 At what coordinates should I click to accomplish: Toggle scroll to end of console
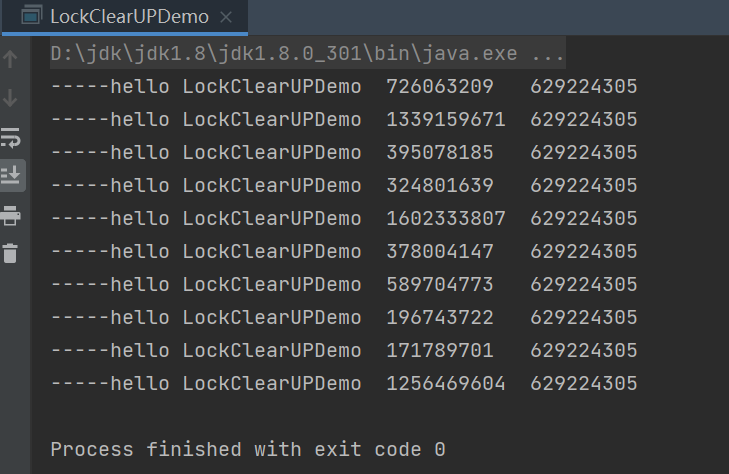click(11, 175)
